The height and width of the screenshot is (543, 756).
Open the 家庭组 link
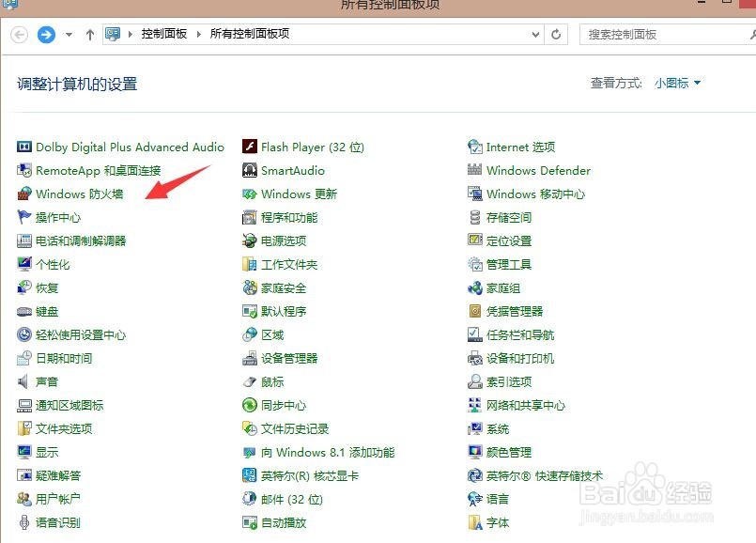(503, 288)
